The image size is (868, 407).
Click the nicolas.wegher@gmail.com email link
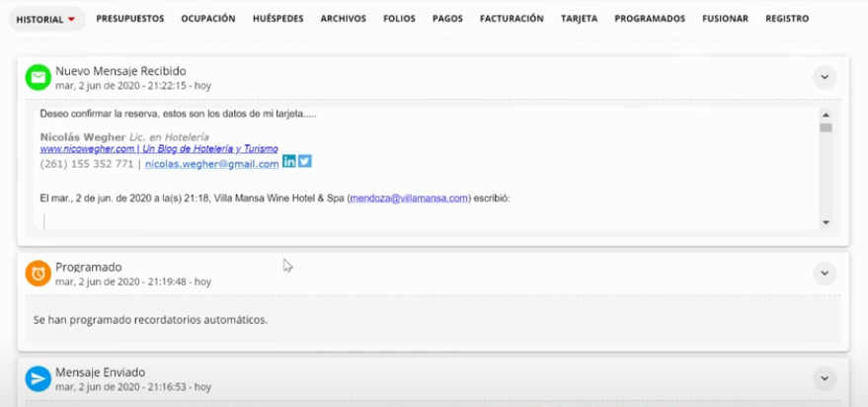(x=212, y=164)
